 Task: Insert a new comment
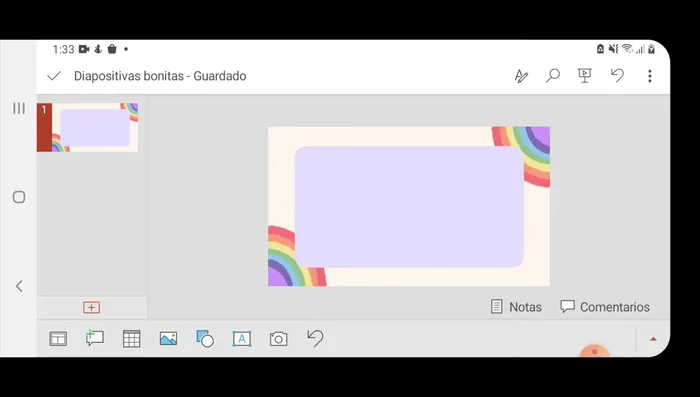click(95, 338)
